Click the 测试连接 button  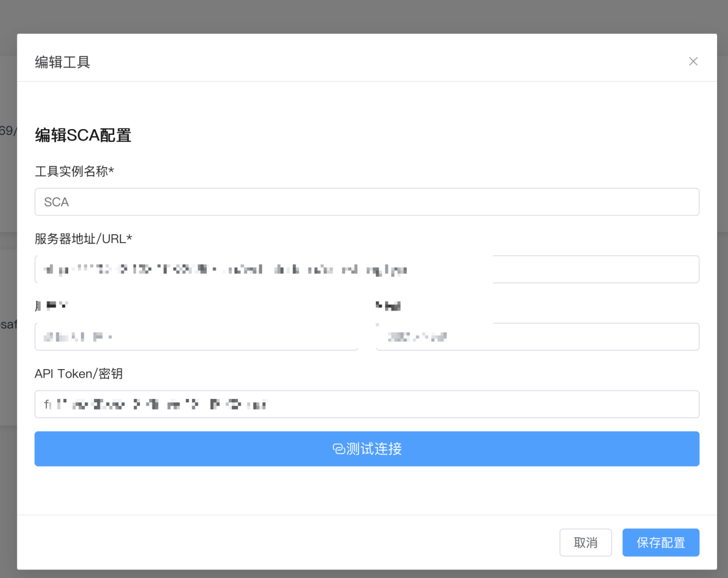tap(367, 449)
